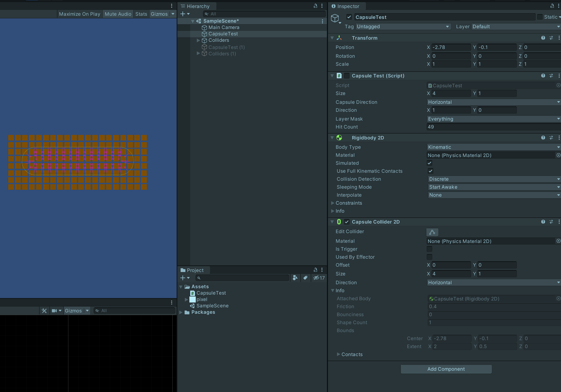Uncheck Use Full Kinematic Contacts
This screenshot has width=561, height=392.
click(x=430, y=171)
